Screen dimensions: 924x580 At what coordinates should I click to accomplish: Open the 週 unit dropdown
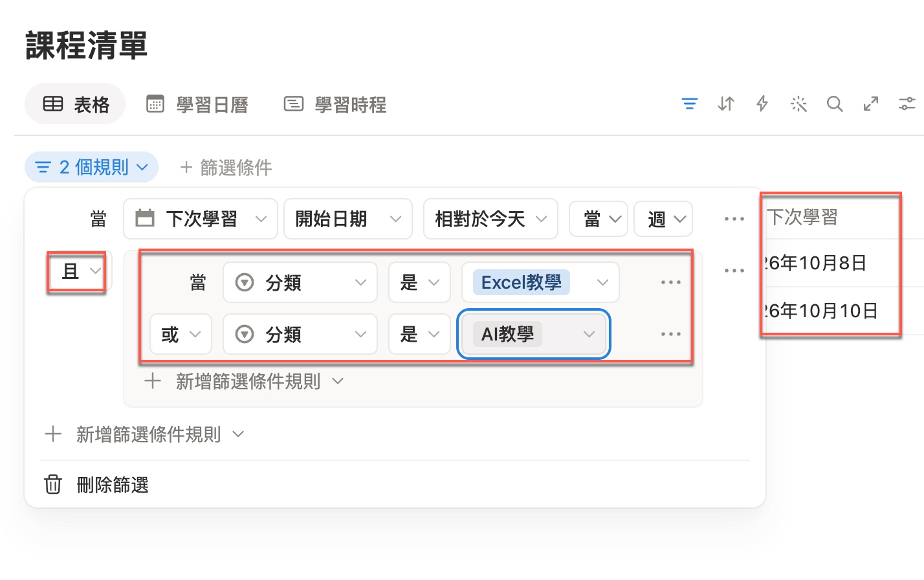click(x=663, y=219)
